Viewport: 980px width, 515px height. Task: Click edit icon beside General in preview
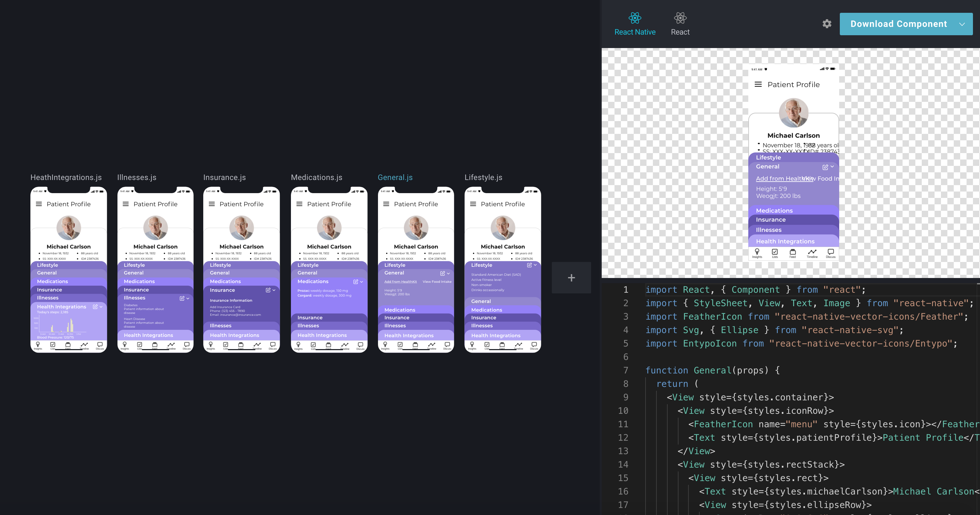825,167
